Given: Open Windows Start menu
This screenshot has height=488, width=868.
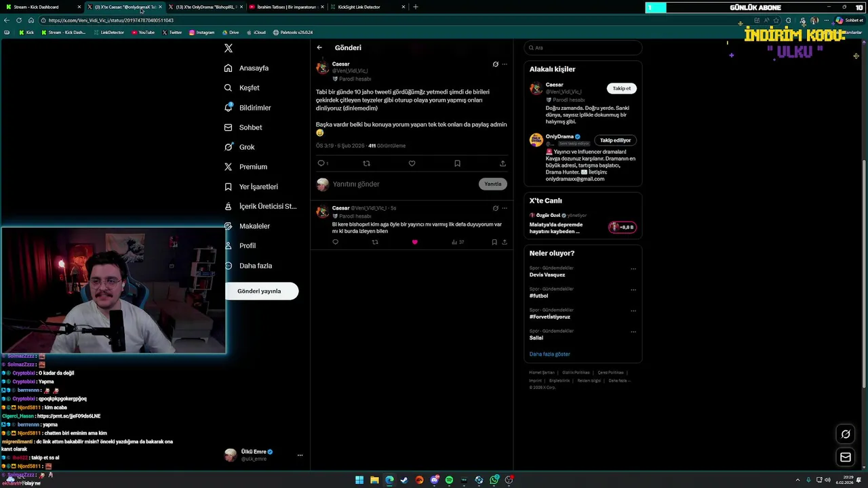Looking at the screenshot, I should tap(359, 480).
